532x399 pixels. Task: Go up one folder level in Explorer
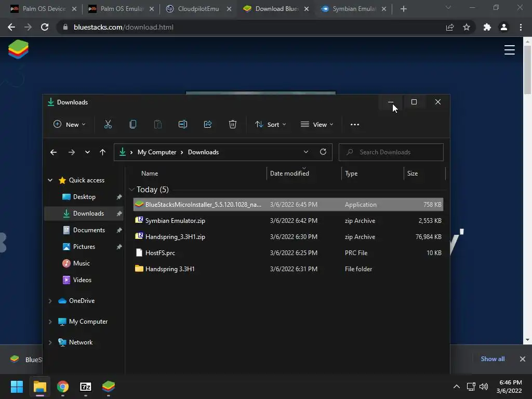click(102, 152)
